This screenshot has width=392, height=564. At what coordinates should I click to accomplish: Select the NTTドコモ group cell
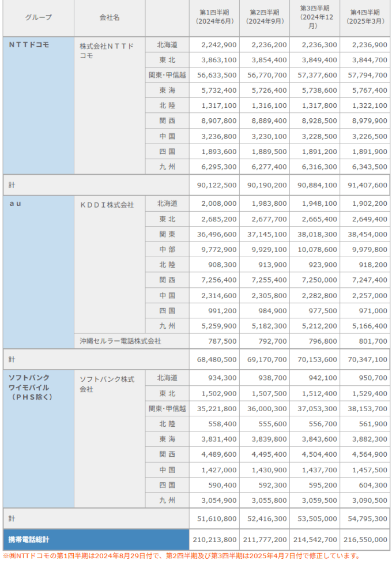click(39, 106)
